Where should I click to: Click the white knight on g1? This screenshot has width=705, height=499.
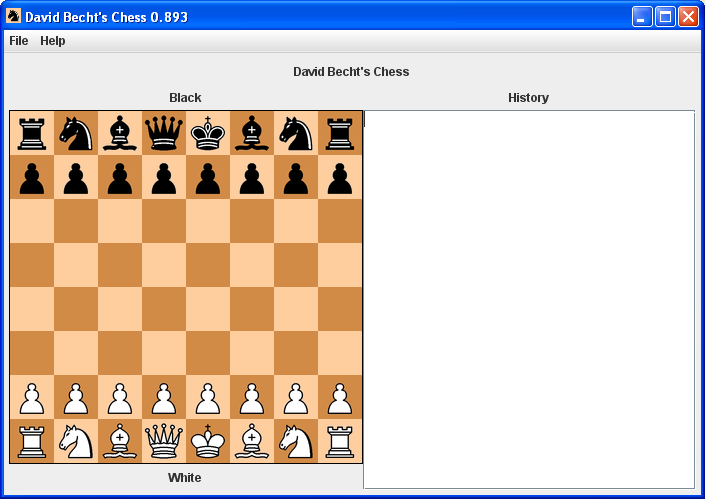(x=296, y=442)
